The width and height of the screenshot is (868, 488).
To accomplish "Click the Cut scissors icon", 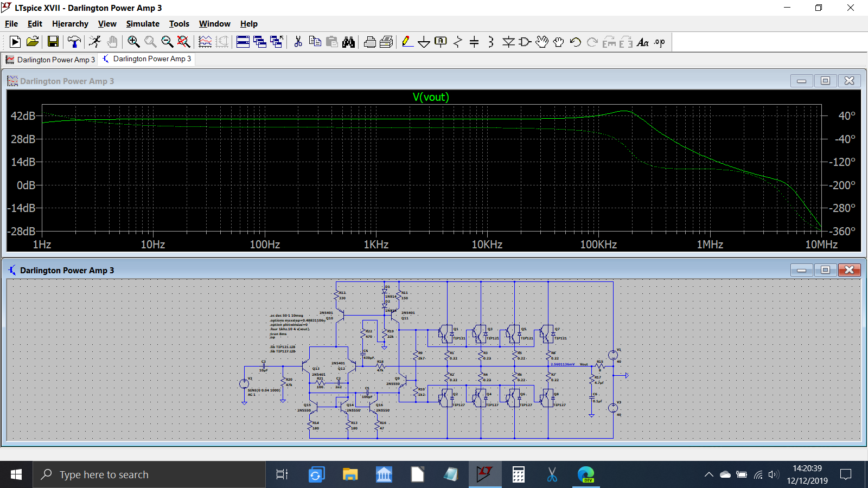I will coord(298,42).
